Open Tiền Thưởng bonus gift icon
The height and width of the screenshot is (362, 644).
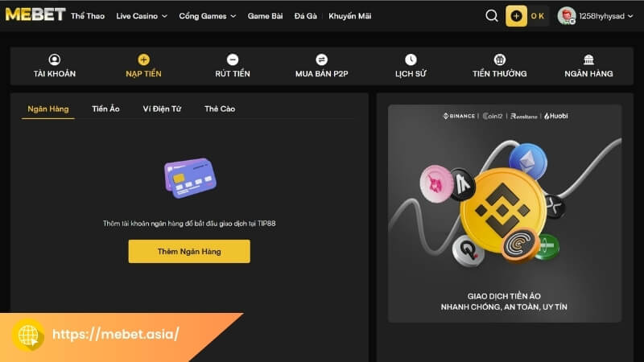click(x=499, y=60)
